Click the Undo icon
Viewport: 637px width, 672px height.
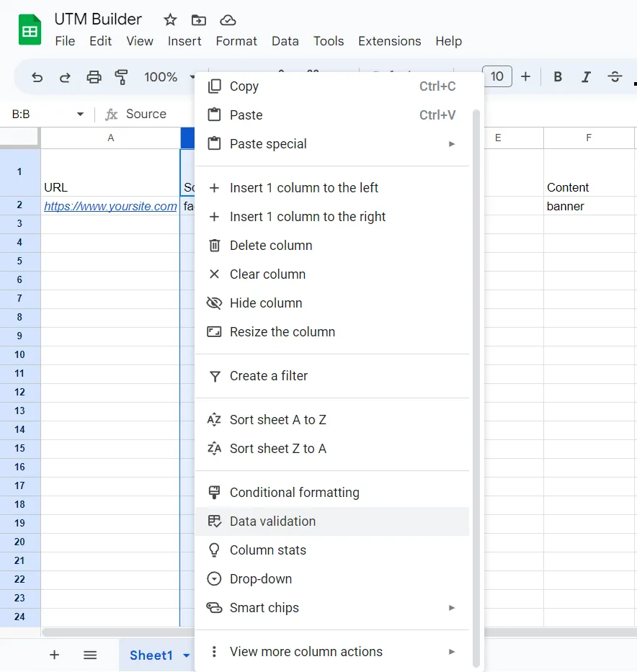37,76
